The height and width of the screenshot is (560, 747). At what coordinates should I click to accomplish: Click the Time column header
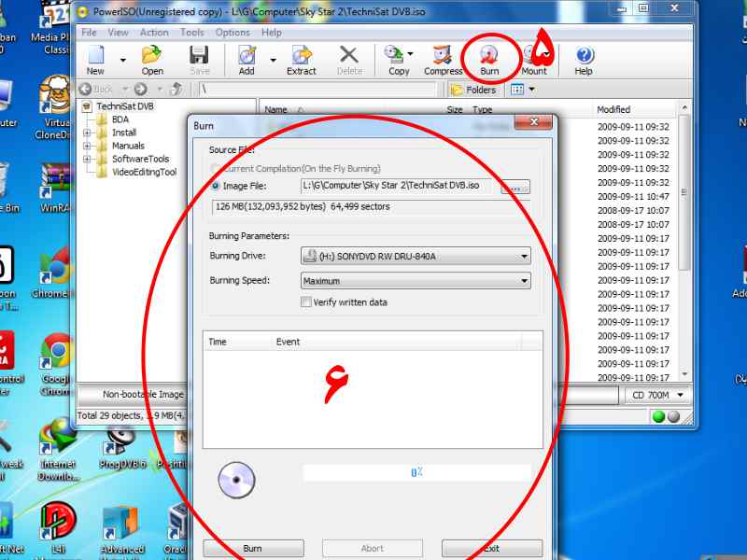coord(238,342)
